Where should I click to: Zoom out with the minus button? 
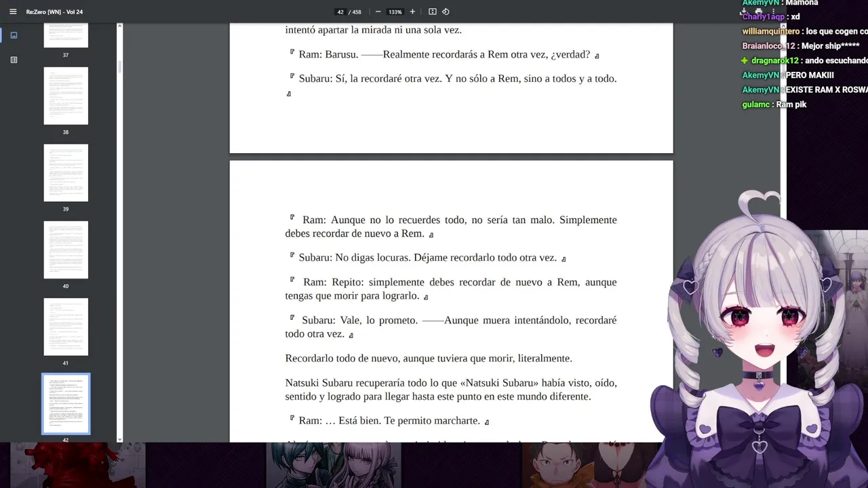pyautogui.click(x=378, y=12)
